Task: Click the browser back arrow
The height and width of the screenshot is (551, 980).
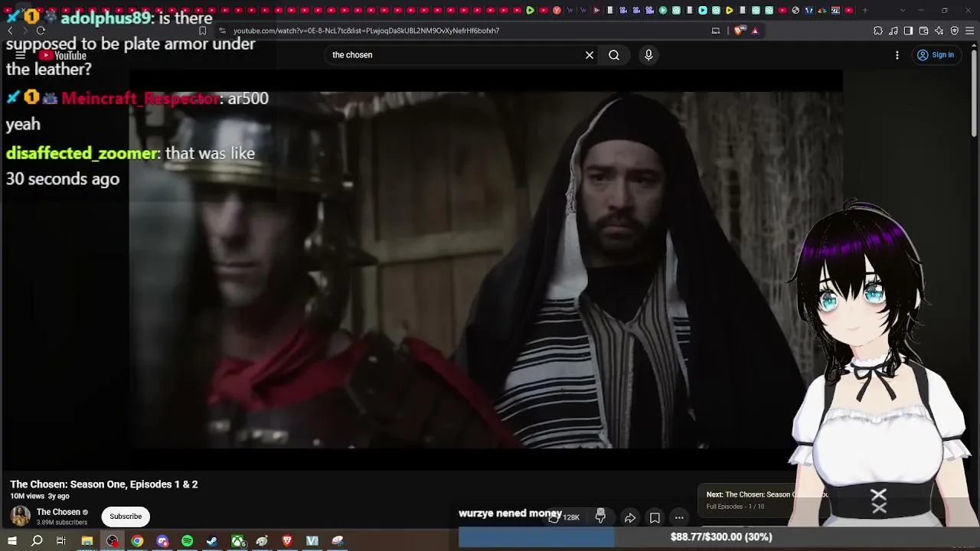Action: coord(10,31)
